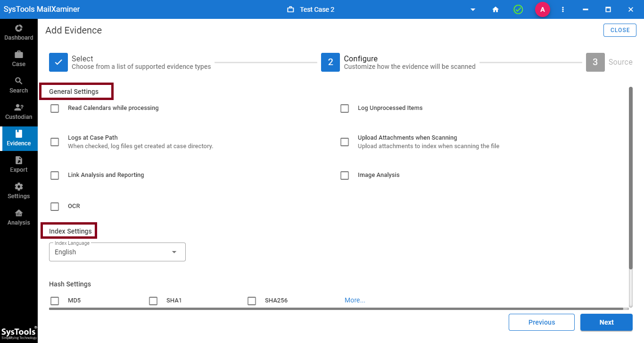Open the user avatar A menu
Image resolution: width=644 pixels, height=343 pixels.
(x=543, y=9)
